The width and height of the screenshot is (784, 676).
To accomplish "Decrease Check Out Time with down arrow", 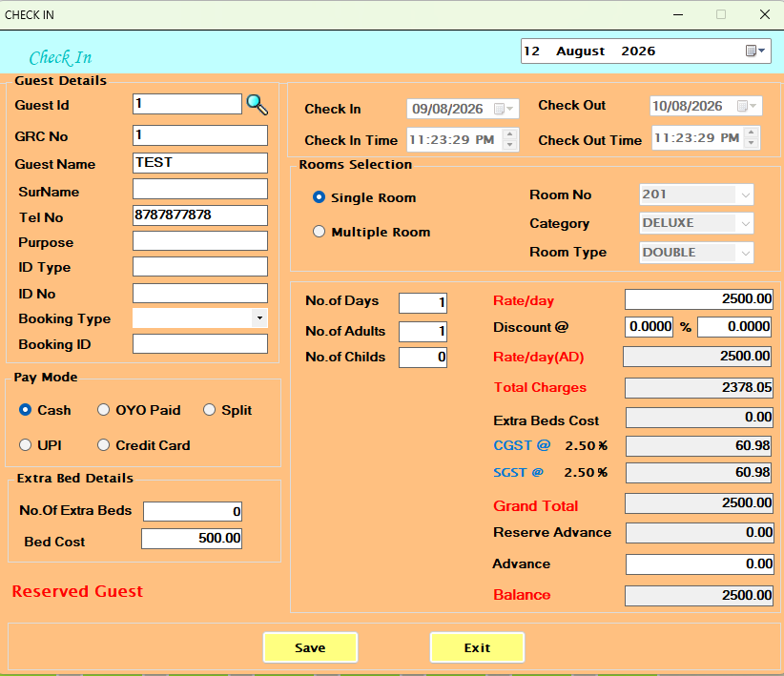I will (751, 143).
